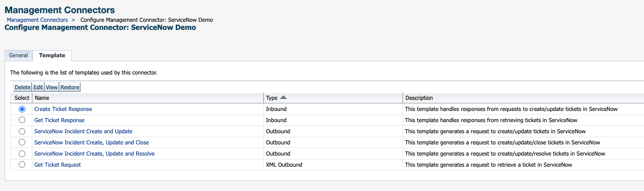This screenshot has width=644, height=191.
Task: Sort by the Type column arrow
Action: click(x=283, y=98)
